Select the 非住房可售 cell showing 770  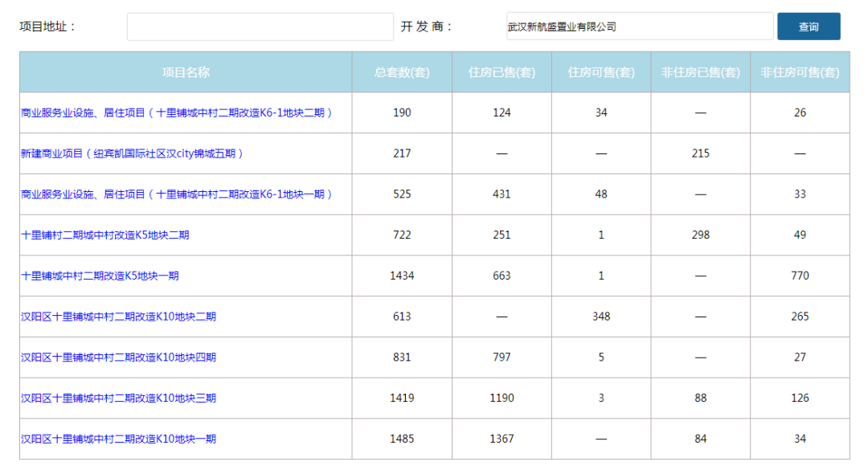800,276
